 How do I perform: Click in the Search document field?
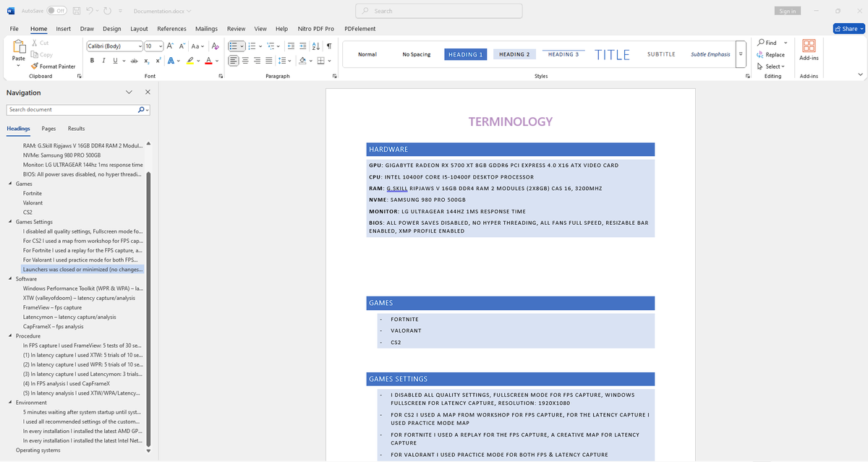coord(72,110)
